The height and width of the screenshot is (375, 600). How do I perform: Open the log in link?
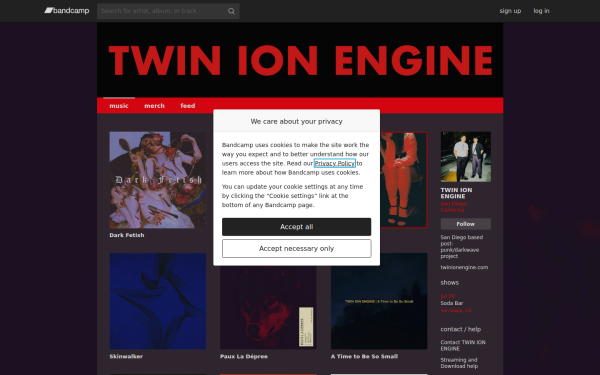click(541, 11)
